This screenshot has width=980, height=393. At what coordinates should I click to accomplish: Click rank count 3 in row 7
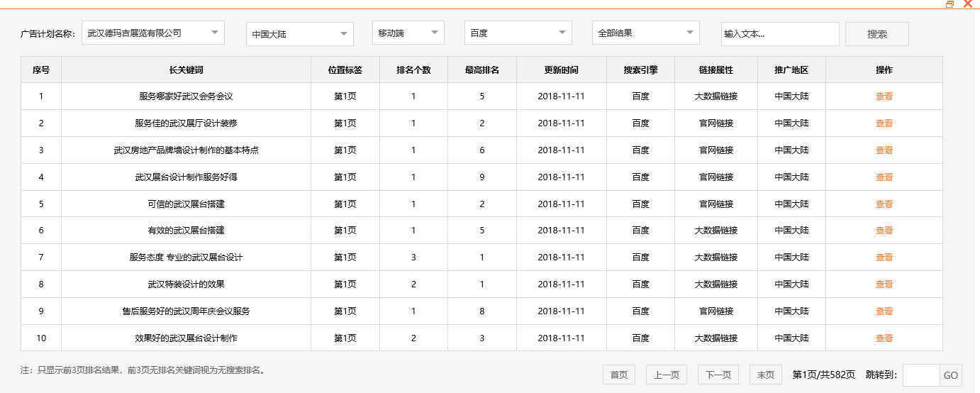[413, 258]
